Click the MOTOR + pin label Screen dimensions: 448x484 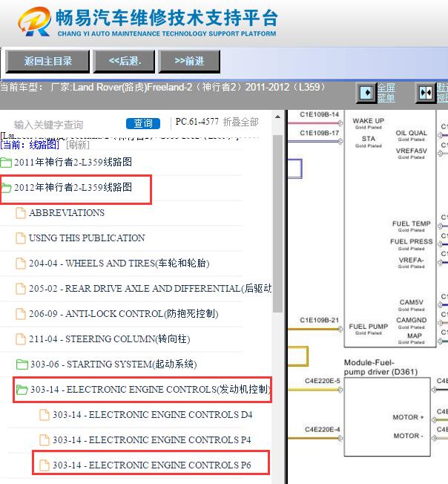click(x=408, y=417)
